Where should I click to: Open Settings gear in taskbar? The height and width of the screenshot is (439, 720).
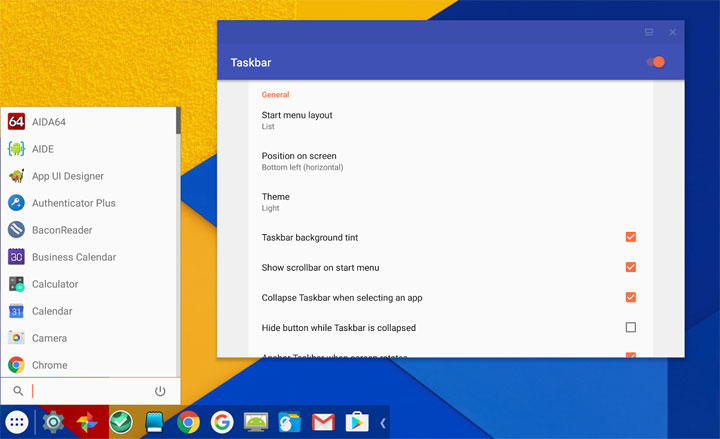53,422
